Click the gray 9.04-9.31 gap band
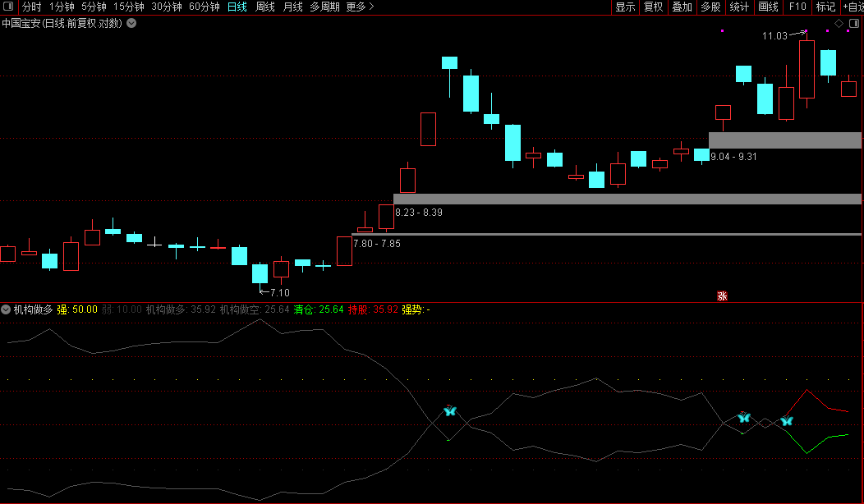The height and width of the screenshot is (504, 864). pyautogui.click(x=784, y=140)
